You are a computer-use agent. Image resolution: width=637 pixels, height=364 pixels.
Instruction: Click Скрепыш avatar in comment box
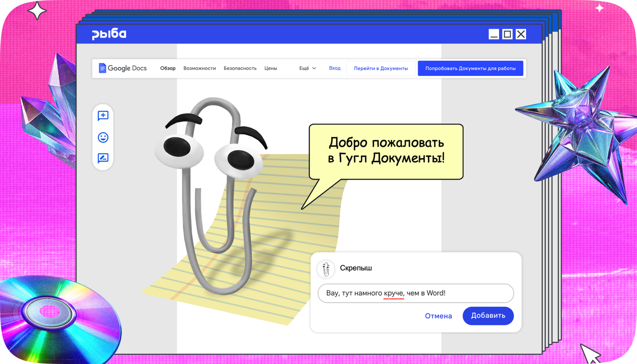[x=326, y=269]
